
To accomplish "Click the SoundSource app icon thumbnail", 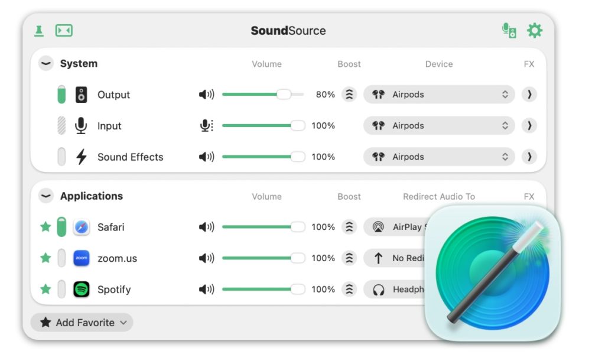I will (492, 274).
